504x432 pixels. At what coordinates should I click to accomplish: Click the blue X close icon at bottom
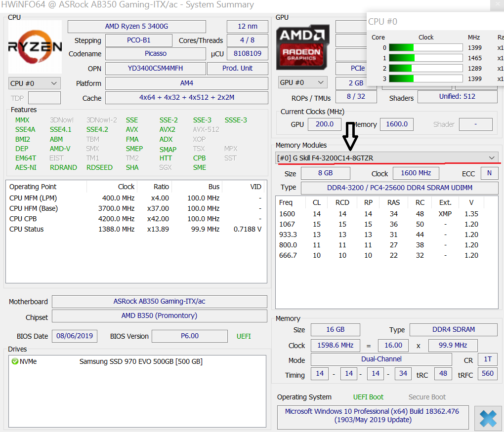(x=488, y=419)
